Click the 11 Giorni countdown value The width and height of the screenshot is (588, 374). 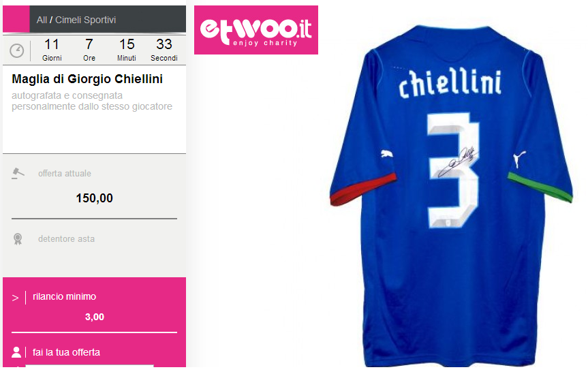(x=52, y=50)
